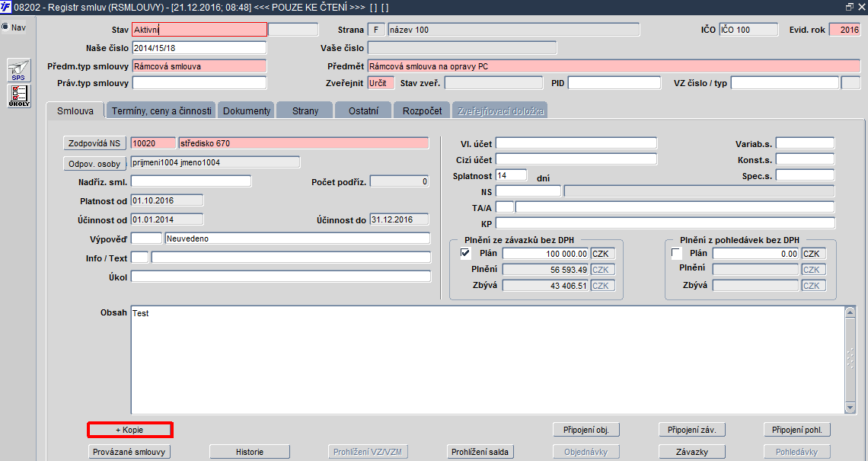Open the ÚKOLY tasks icon
Image resolution: width=868 pixels, height=461 pixels.
click(19, 96)
